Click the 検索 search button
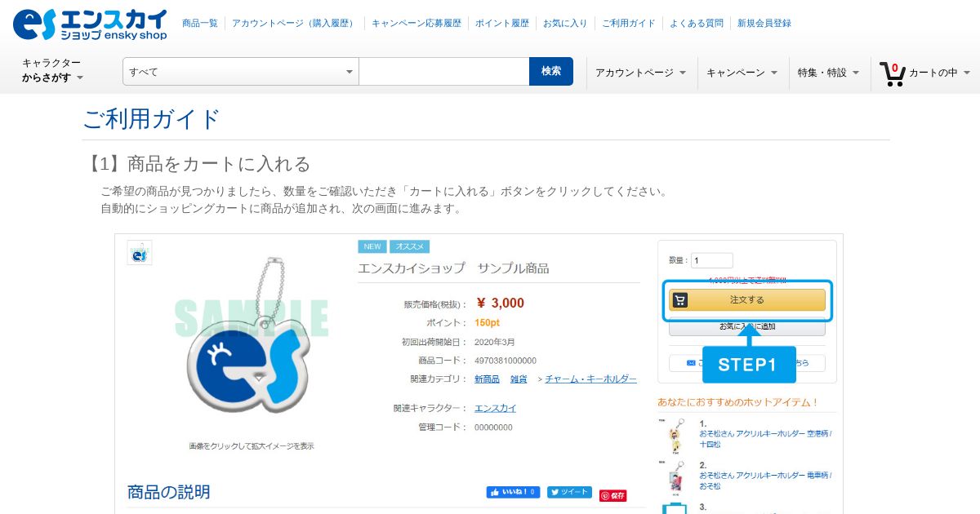The height and width of the screenshot is (514, 980). [551, 72]
